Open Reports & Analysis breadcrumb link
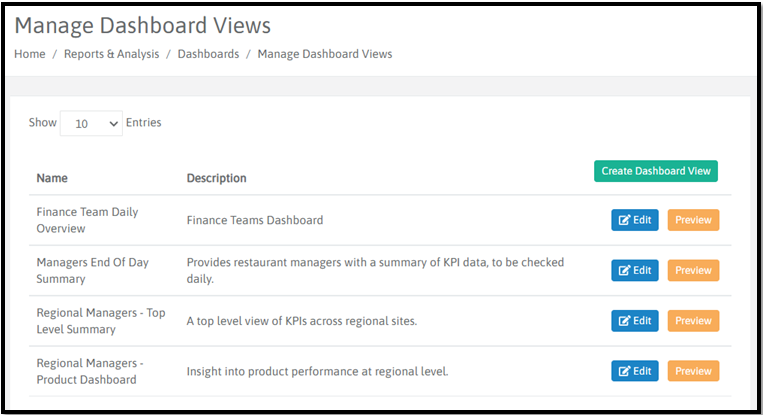 click(x=111, y=54)
